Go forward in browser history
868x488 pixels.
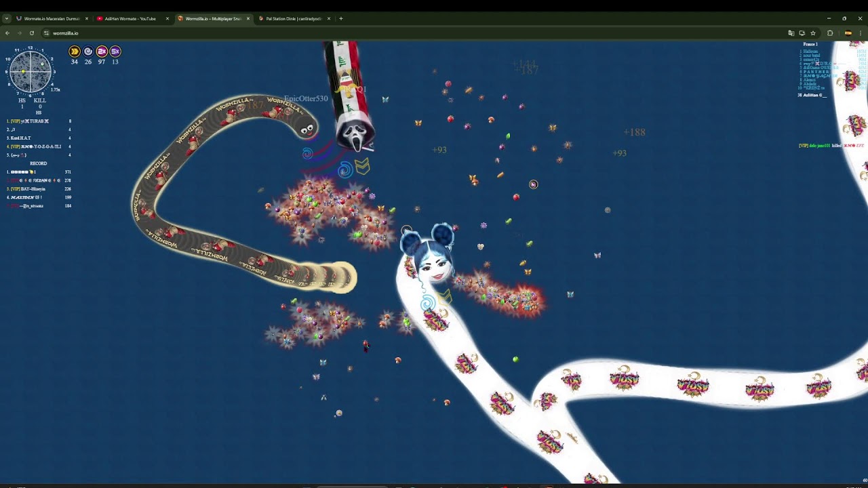coord(19,33)
